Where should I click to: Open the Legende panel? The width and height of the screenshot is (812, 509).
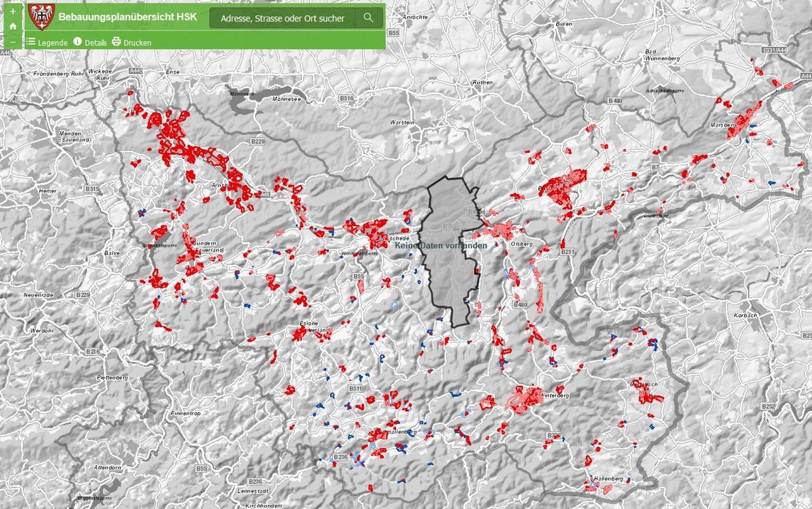53,43
